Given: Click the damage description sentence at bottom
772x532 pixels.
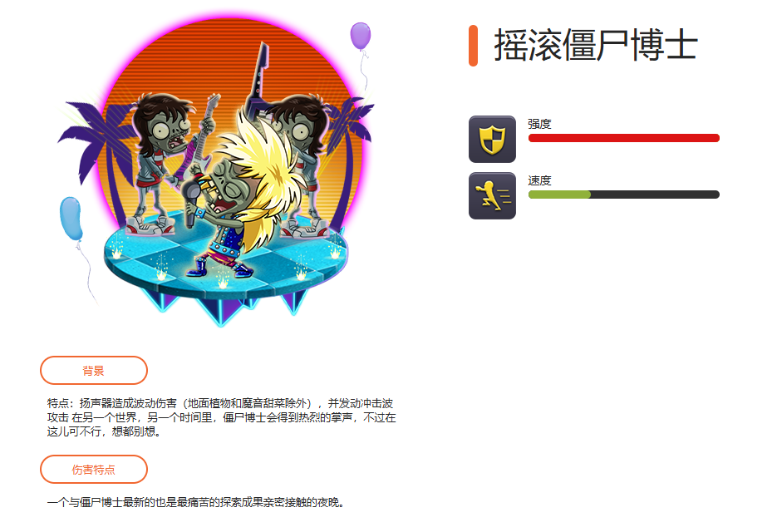Looking at the screenshot, I should tap(196, 502).
